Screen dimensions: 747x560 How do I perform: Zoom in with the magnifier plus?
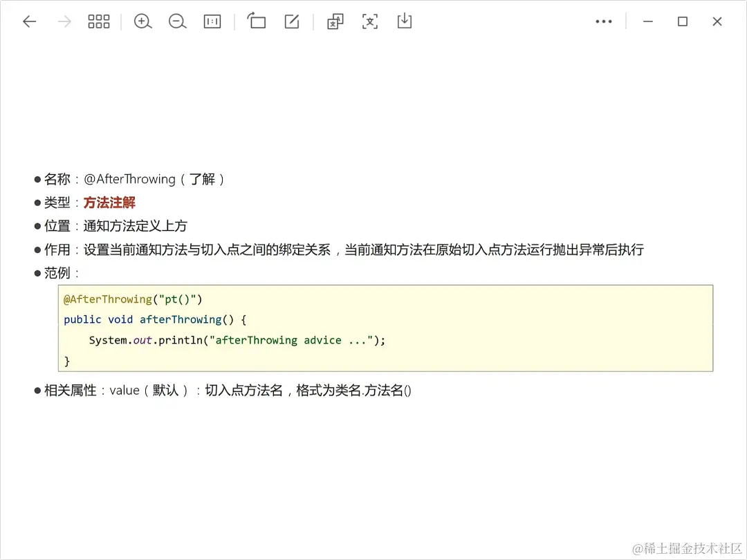pyautogui.click(x=142, y=21)
